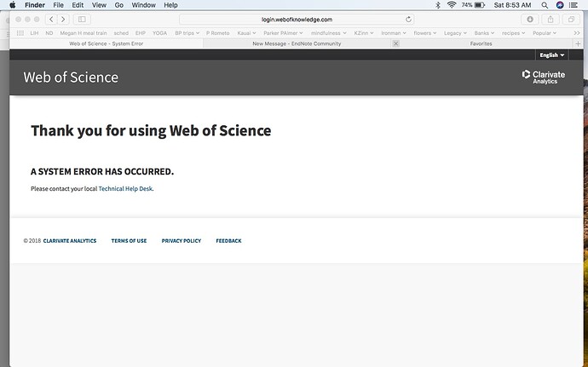
Task: Open the Clarivate Analytics footer link
Action: pos(70,241)
